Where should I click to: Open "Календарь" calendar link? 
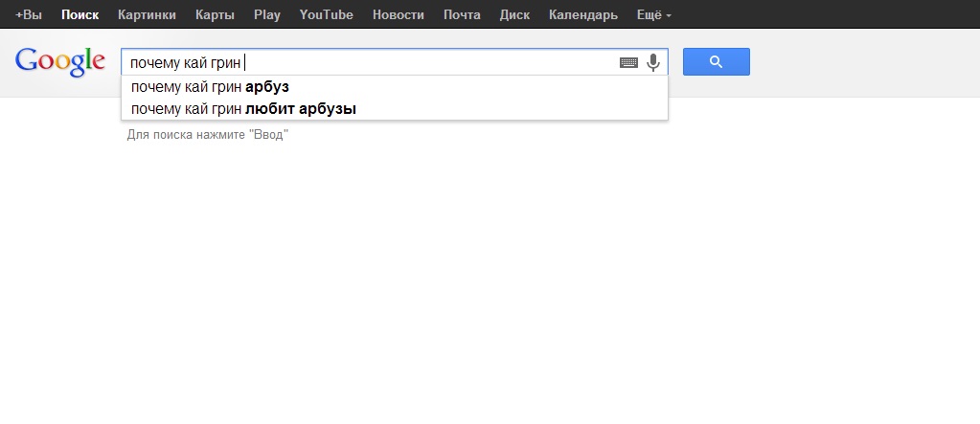(582, 15)
